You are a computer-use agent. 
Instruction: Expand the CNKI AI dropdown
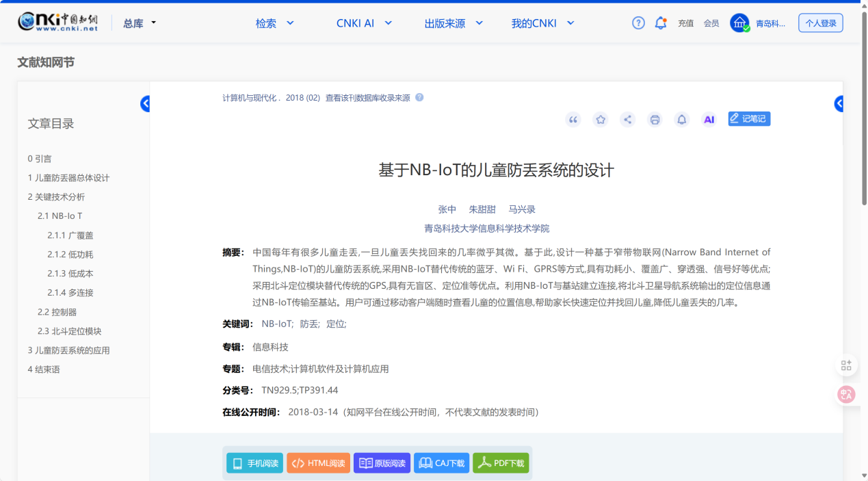click(364, 23)
